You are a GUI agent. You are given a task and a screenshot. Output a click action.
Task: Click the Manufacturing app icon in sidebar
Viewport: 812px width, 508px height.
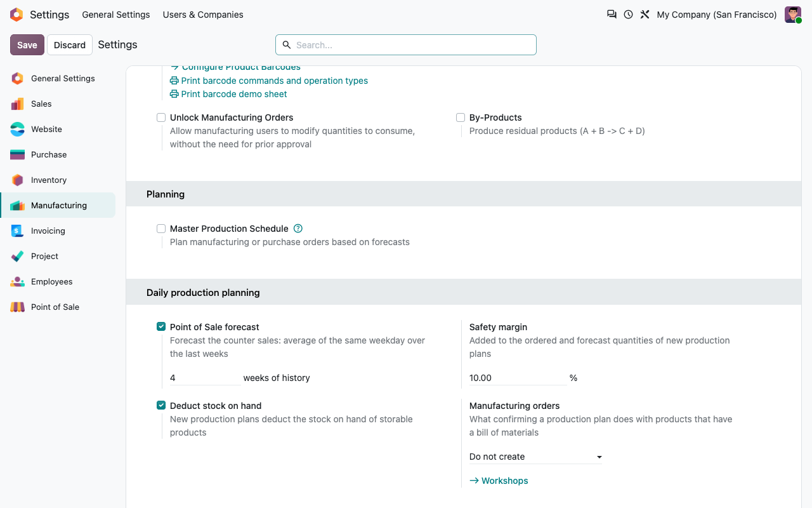17,206
